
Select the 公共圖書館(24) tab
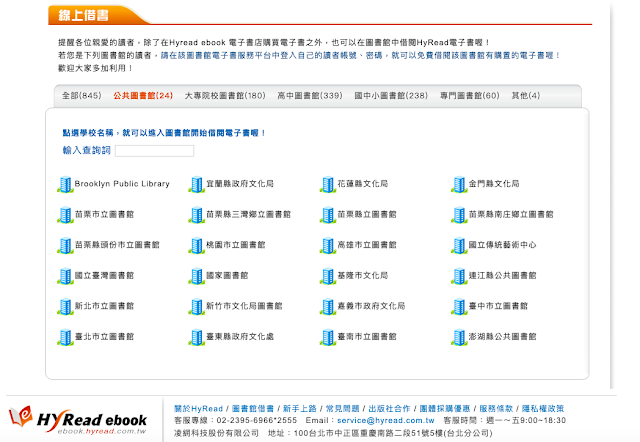tap(143, 96)
